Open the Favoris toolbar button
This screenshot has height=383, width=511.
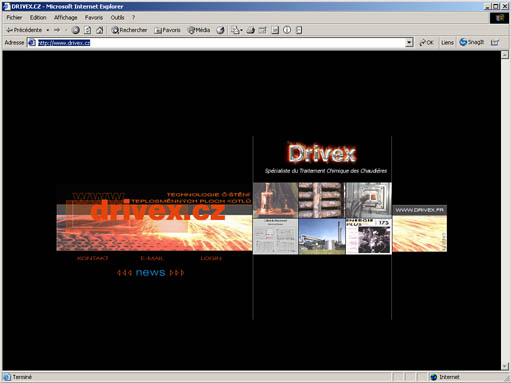167,30
